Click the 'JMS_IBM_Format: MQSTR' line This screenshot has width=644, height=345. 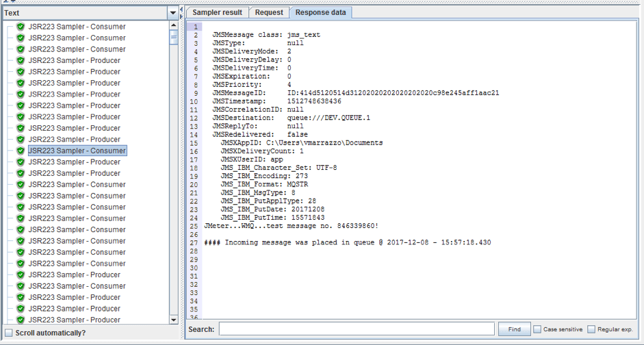tap(264, 184)
